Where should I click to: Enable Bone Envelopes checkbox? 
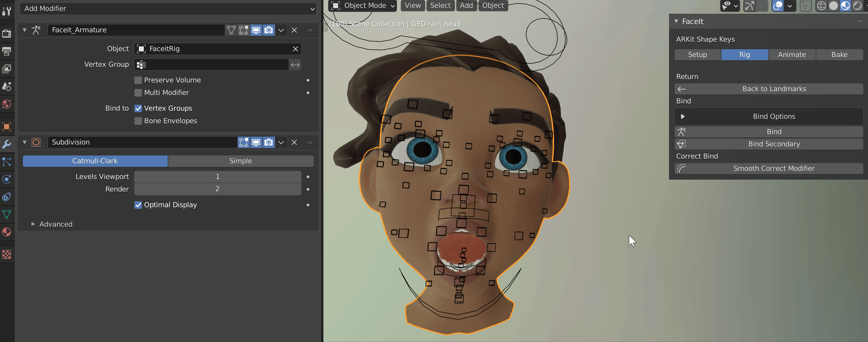coord(138,121)
